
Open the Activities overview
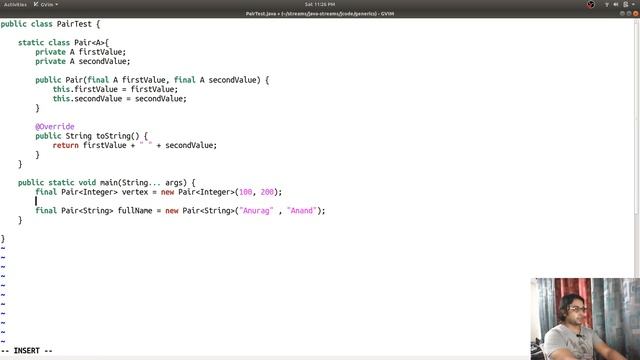click(15, 4)
